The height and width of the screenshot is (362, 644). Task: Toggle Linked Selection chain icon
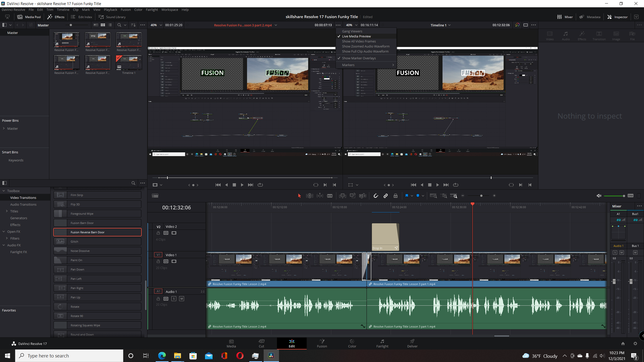point(385,196)
